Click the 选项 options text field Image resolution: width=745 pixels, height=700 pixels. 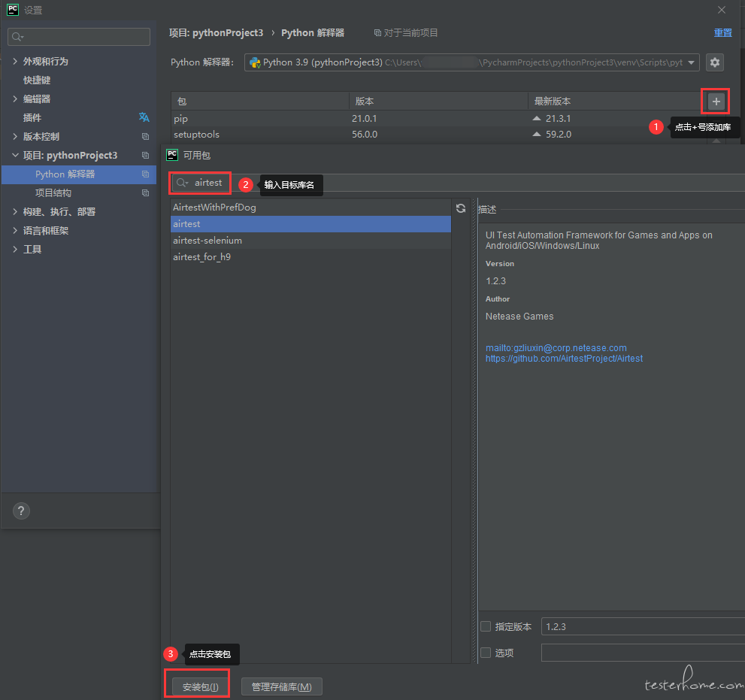tap(643, 653)
